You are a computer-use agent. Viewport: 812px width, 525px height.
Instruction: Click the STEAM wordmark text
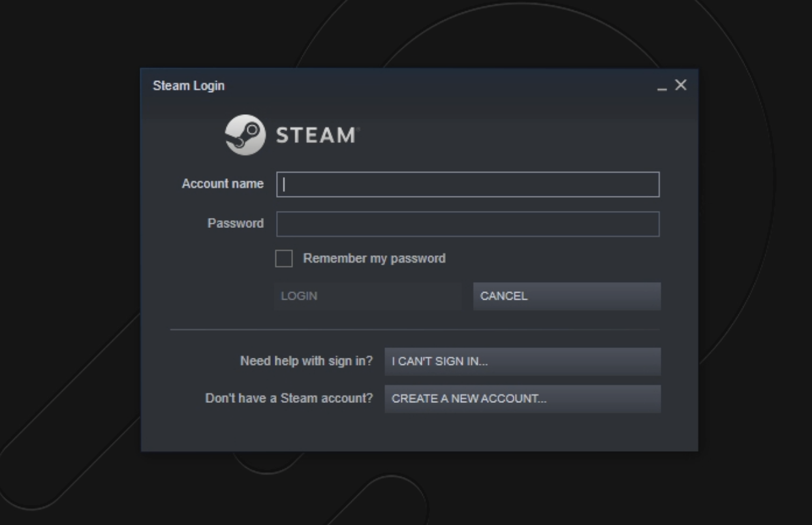pyautogui.click(x=317, y=136)
